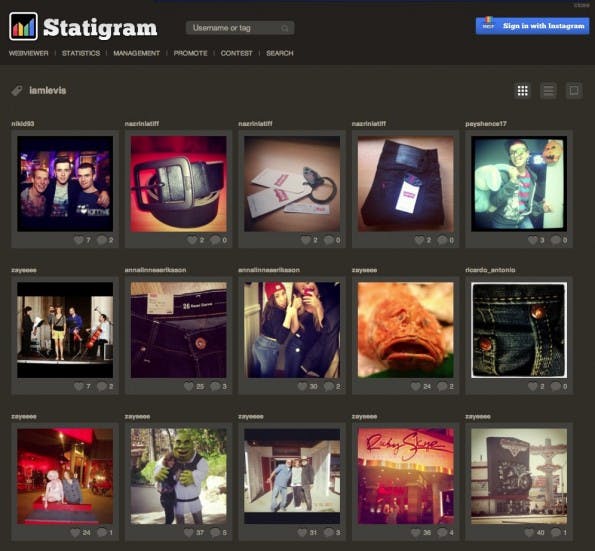Image resolution: width=595 pixels, height=551 pixels.
Task: Open the motorcycle building thumbnail
Action: tap(519, 476)
